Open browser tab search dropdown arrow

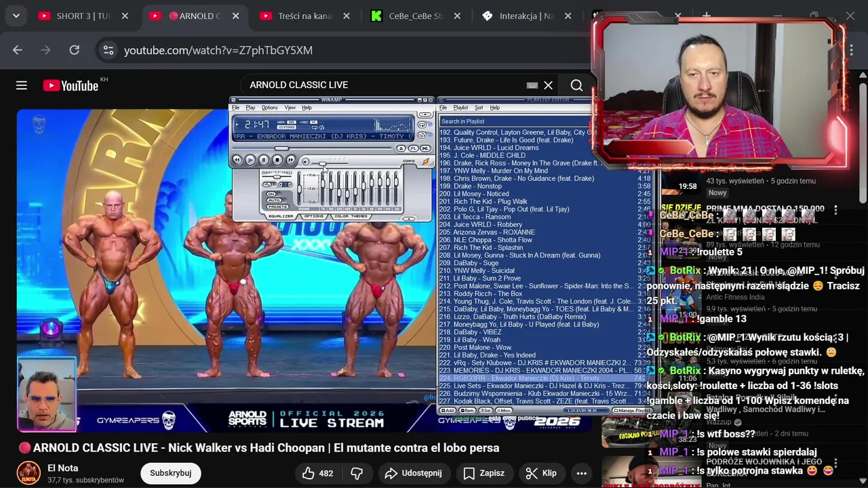(16, 16)
